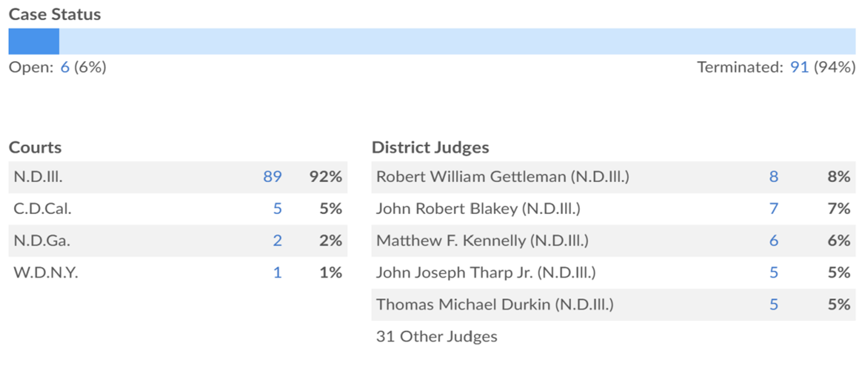Screen dimensions: 868x370
Task: Expand the 31 Other Judges list
Action: tap(436, 336)
